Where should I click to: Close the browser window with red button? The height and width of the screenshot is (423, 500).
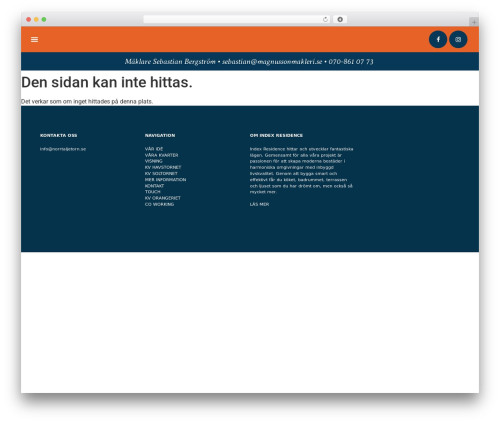point(29,19)
